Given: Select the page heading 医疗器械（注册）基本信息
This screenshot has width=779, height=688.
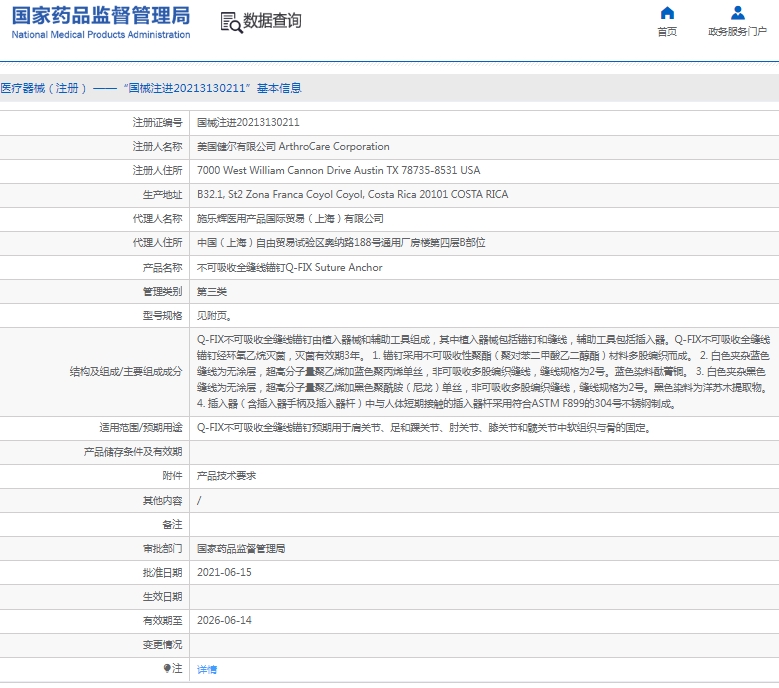Looking at the screenshot, I should click(151, 88).
